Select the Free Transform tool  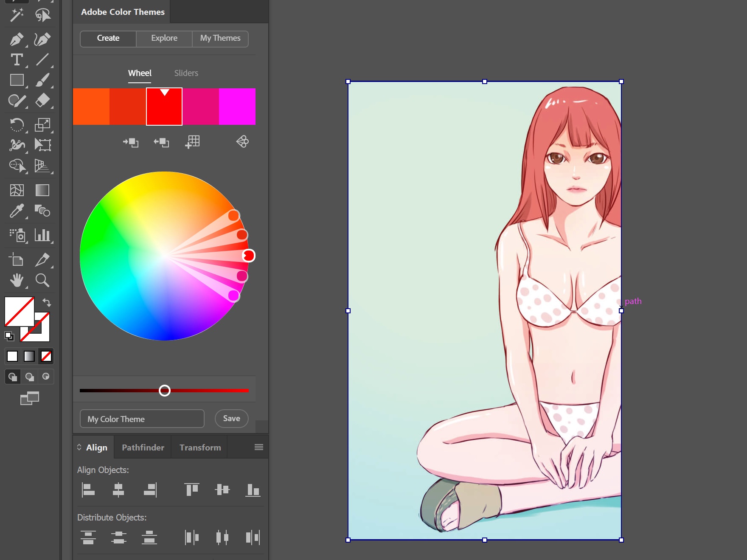pos(42,145)
